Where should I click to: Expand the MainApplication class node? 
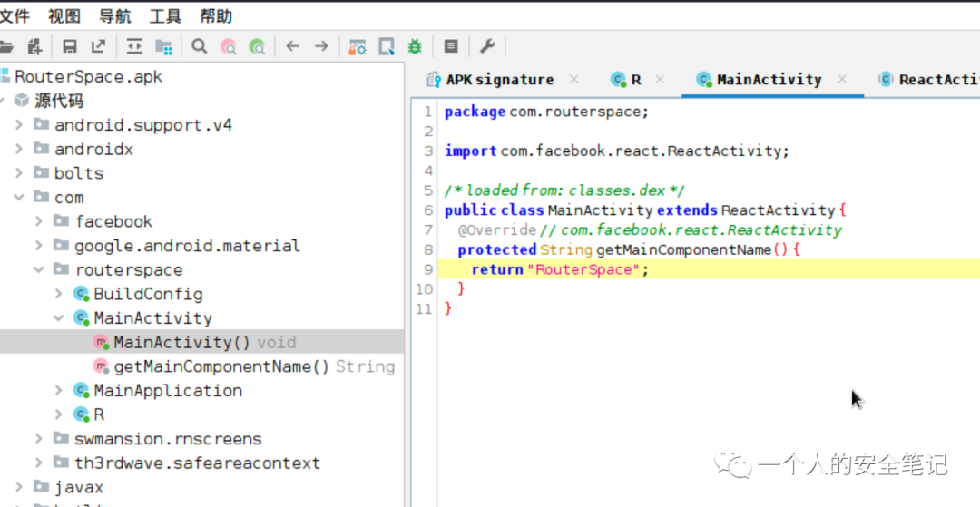tap(59, 391)
